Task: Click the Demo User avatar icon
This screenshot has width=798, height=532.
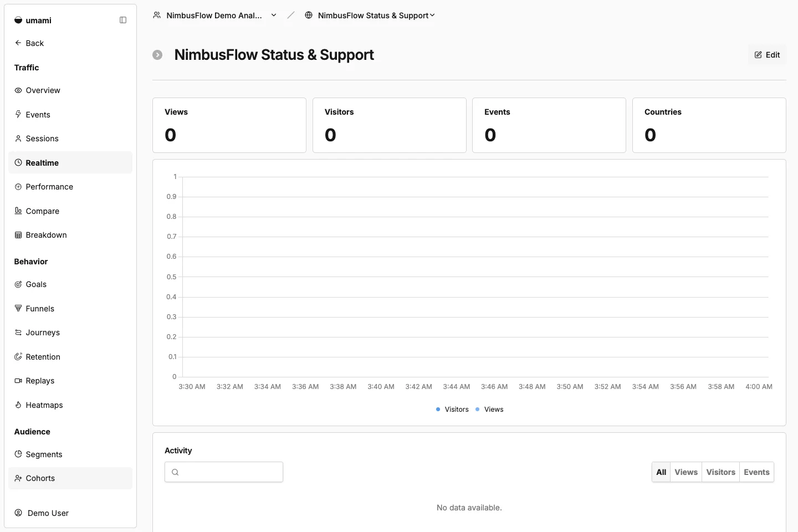Action: 18,513
